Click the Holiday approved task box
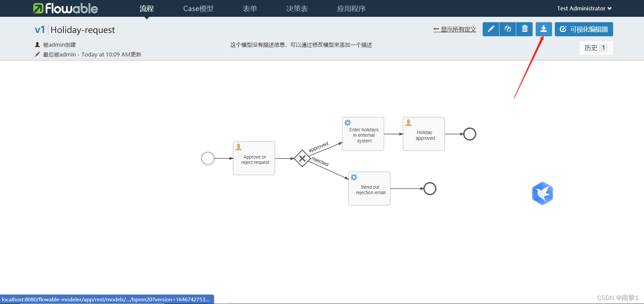This screenshot has height=304, width=644. pos(424,134)
